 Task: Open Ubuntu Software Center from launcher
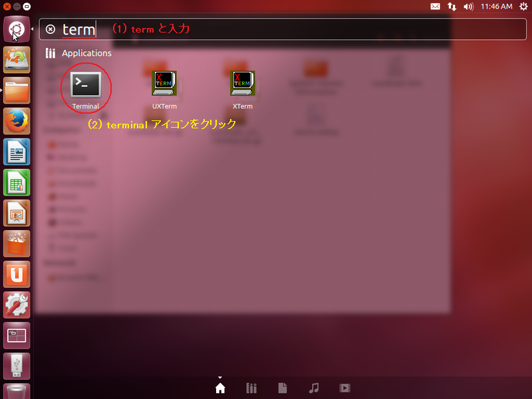coord(16,243)
